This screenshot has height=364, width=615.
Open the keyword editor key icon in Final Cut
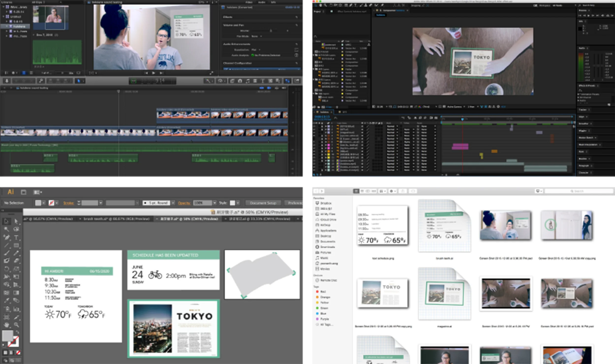(41, 81)
